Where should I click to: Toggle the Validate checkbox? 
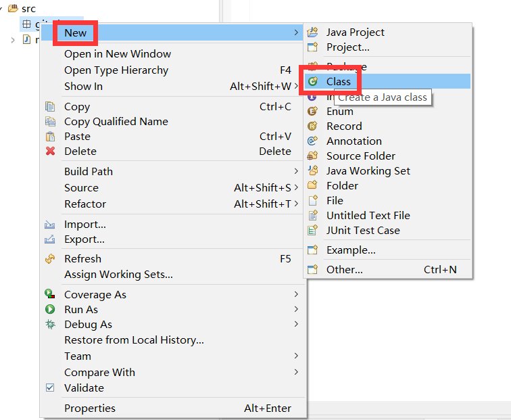click(50, 388)
